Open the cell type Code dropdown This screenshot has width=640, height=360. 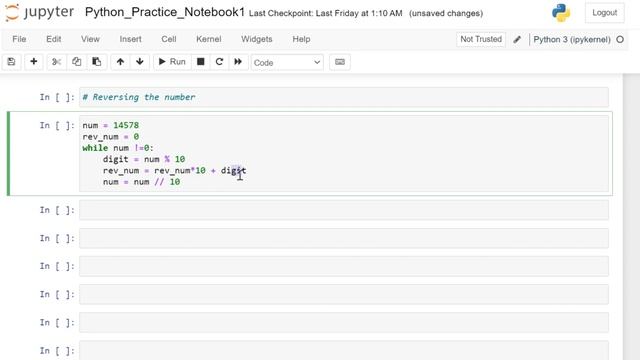pos(287,62)
